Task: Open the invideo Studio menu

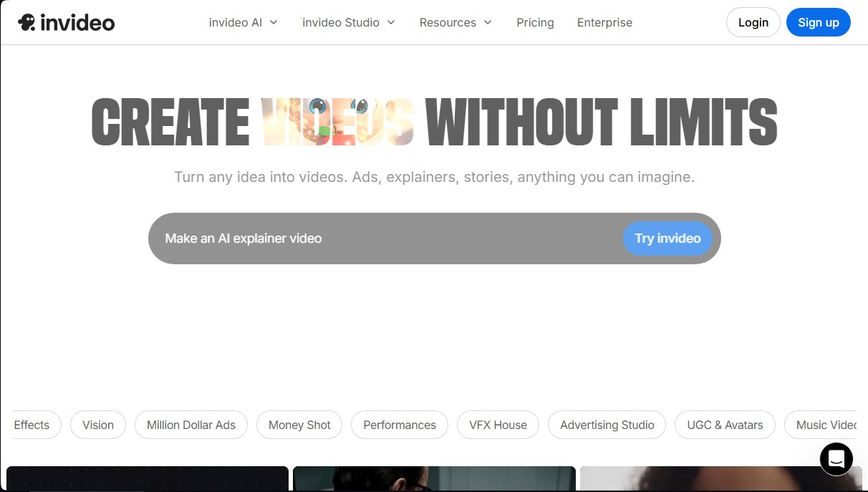Action: 349,22
